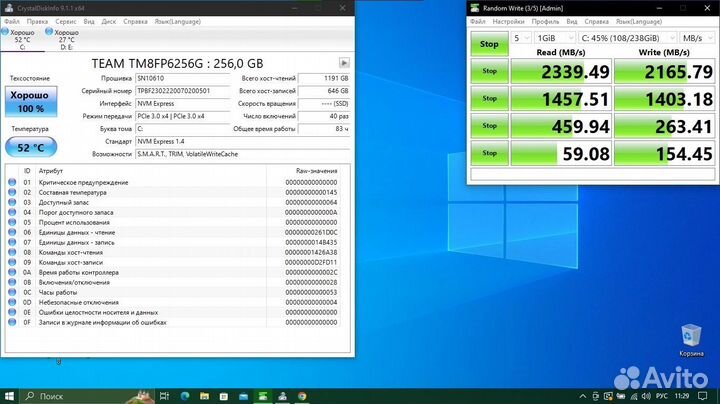Open the Диск menu in CrystalDiskInfo
The height and width of the screenshot is (404, 720).
108,22
